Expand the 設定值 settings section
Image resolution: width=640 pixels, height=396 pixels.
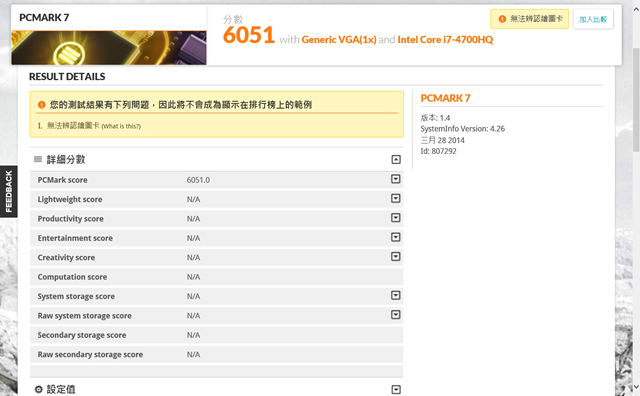coord(396,389)
